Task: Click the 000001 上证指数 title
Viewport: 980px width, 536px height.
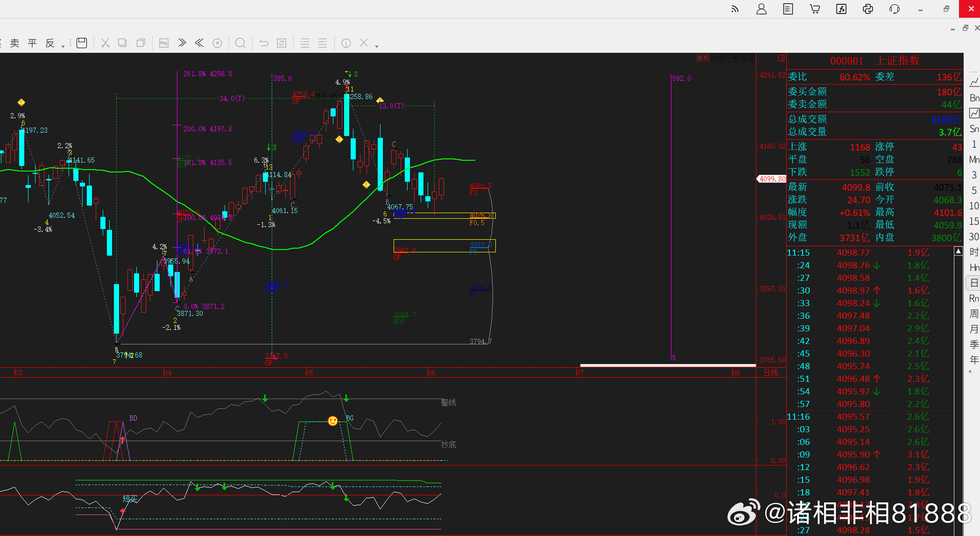Action: point(875,60)
